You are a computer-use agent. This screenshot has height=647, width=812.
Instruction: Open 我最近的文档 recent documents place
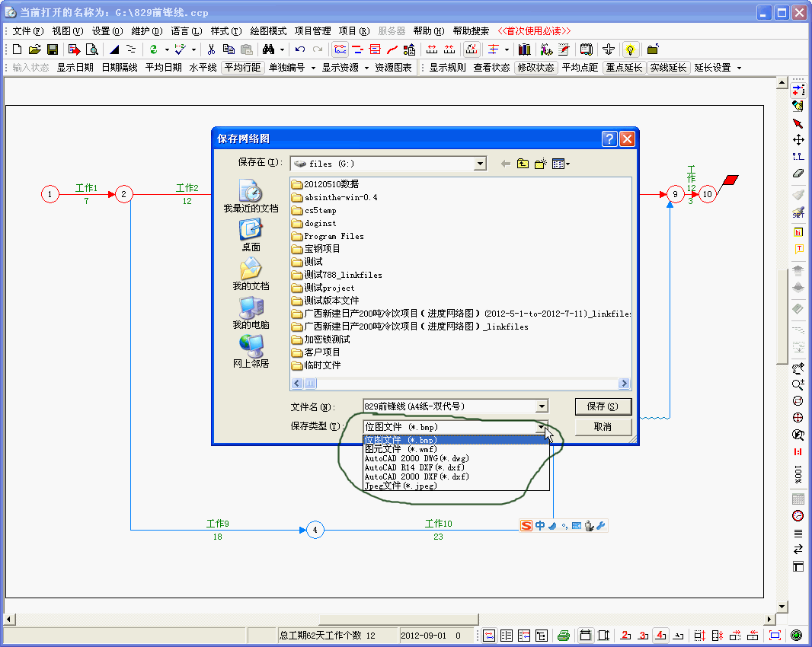(251, 196)
